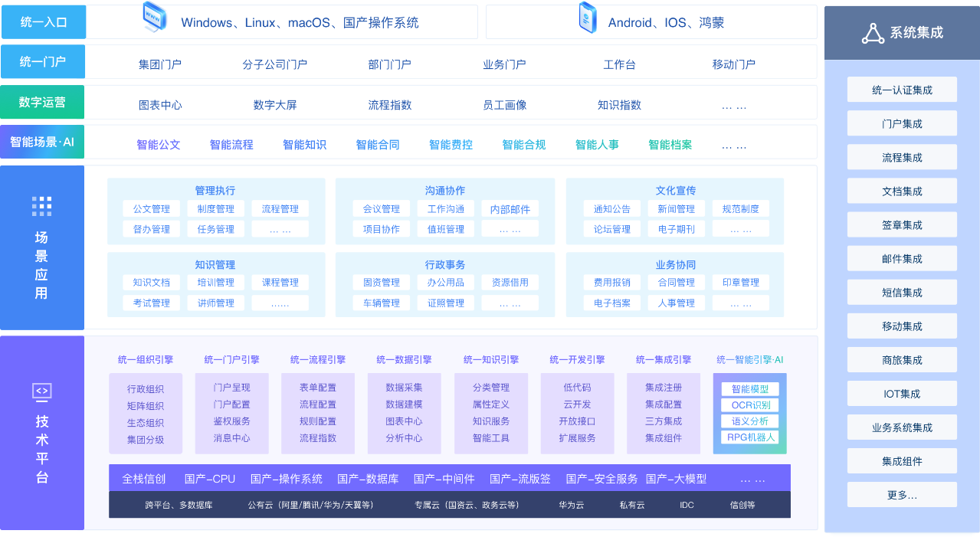Screen dimensions: 980x537
Task: Expand 更多… in the 系统集成 list
Action: 902,495
